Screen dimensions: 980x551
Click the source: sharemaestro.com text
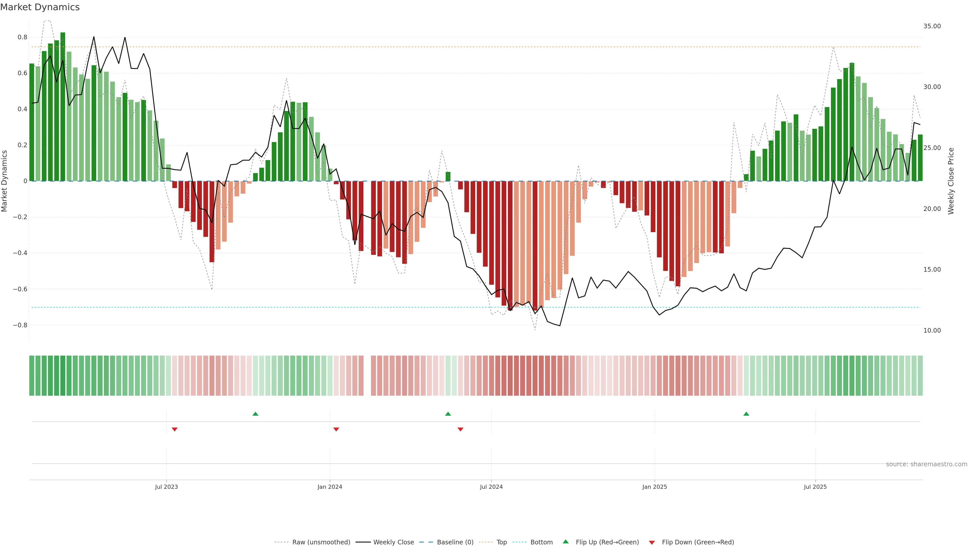926,464
